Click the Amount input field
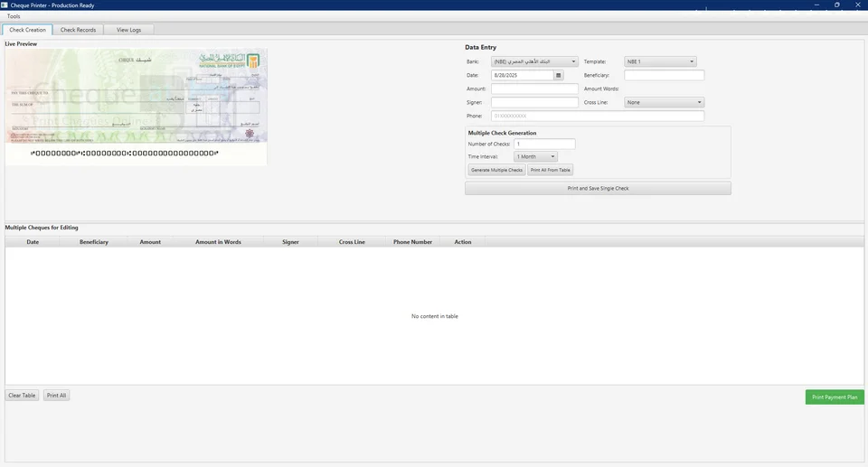Image resolution: width=868 pixels, height=467 pixels. click(x=534, y=89)
